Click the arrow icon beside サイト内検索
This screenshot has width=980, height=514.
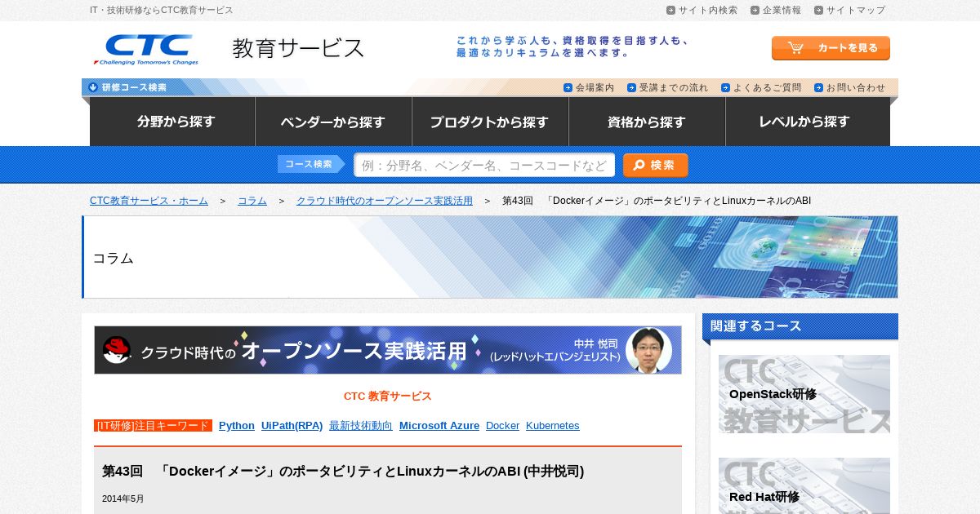pyautogui.click(x=670, y=10)
